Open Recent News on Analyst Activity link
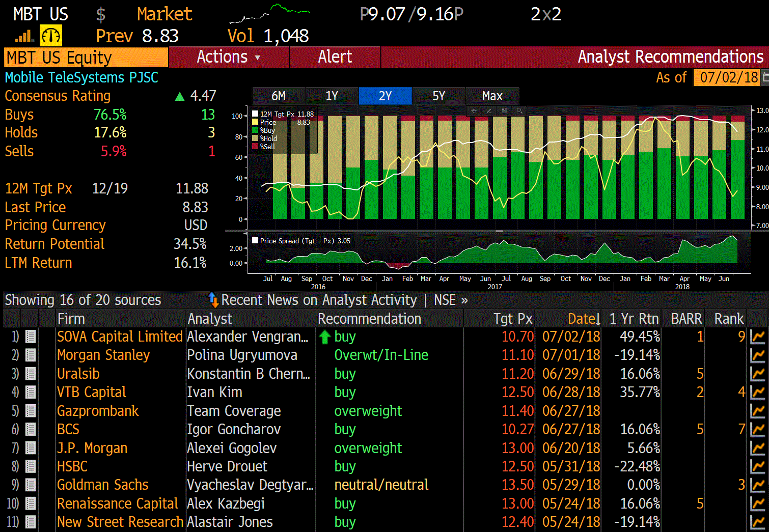 [319, 300]
